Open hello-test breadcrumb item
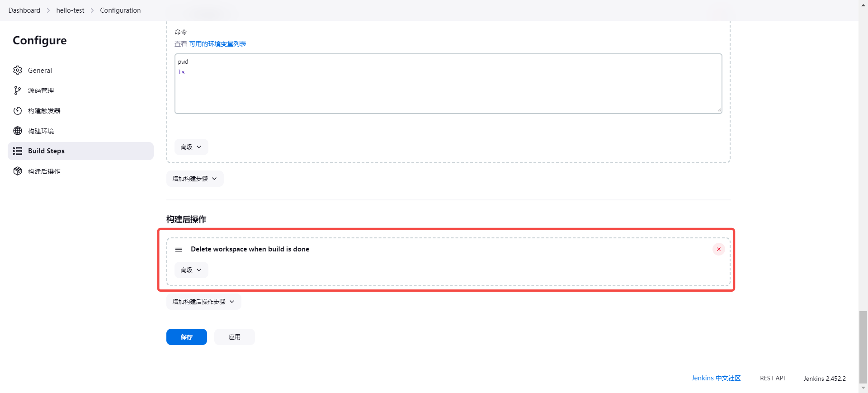Viewport: 868px width, 393px height. [x=70, y=10]
